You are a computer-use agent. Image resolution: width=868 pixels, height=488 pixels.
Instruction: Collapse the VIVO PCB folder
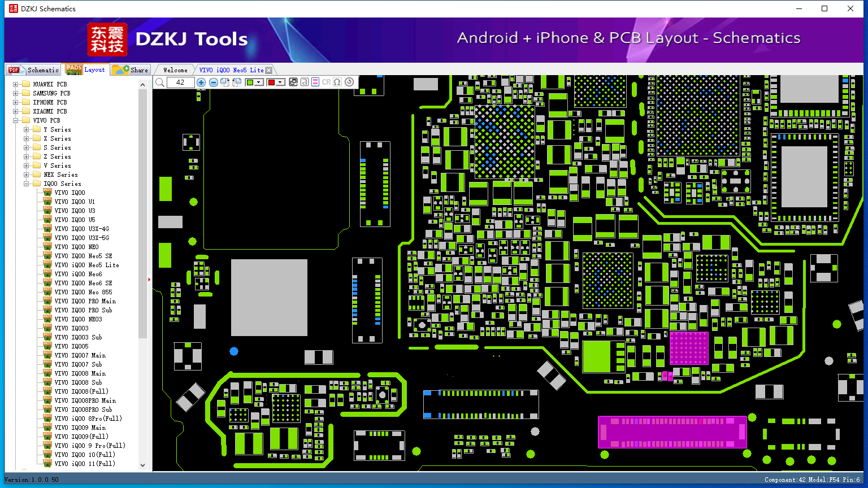coord(16,120)
